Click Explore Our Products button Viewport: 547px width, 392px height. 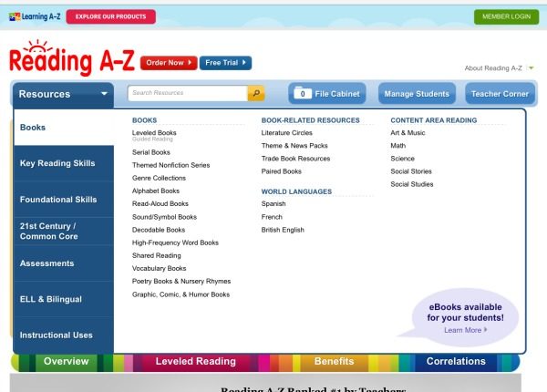click(x=111, y=16)
